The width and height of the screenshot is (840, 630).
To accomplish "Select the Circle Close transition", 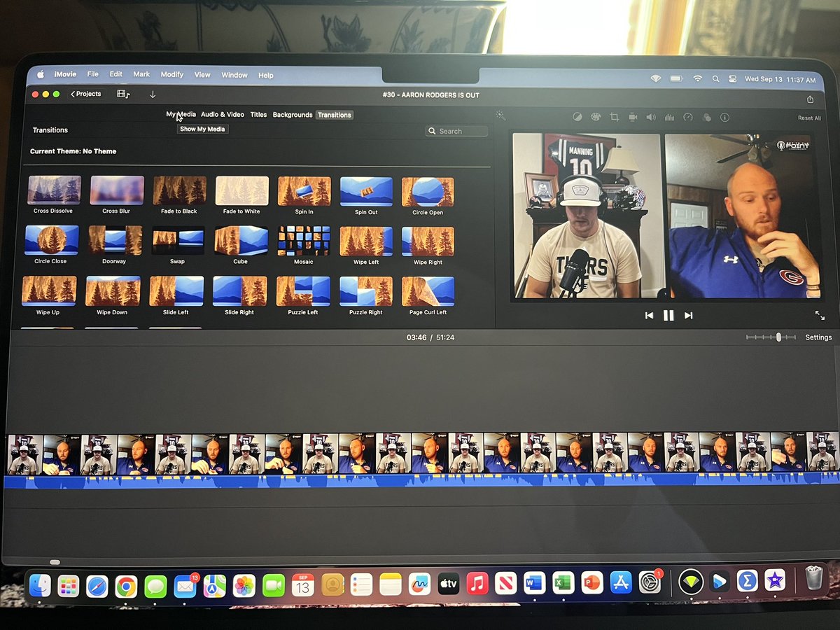I will pos(51,240).
